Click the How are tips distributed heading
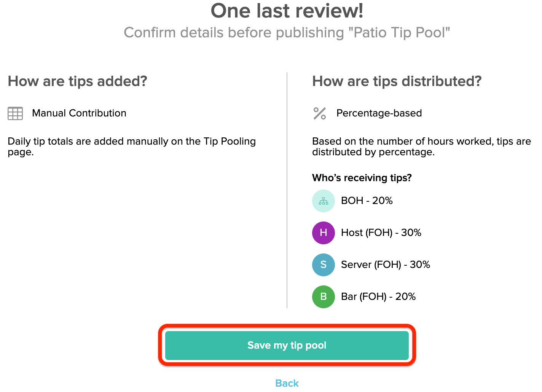Image resolution: width=542 pixels, height=392 pixels. coord(397,81)
